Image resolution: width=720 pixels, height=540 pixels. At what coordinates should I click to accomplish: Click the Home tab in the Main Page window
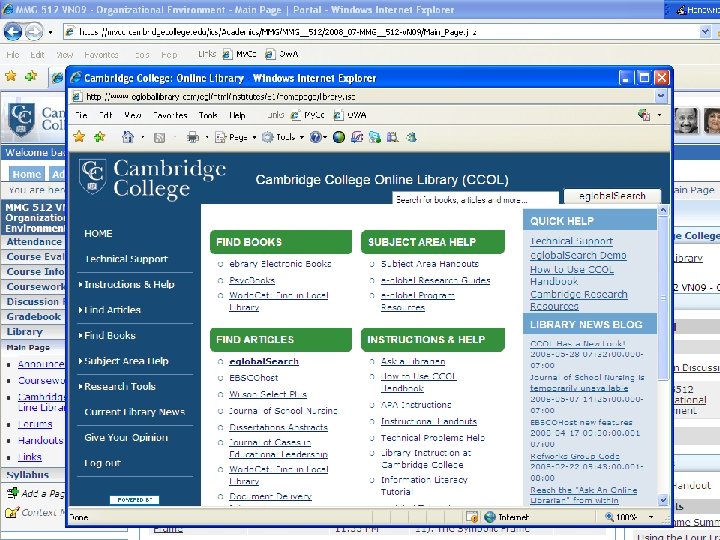pyautogui.click(x=27, y=174)
